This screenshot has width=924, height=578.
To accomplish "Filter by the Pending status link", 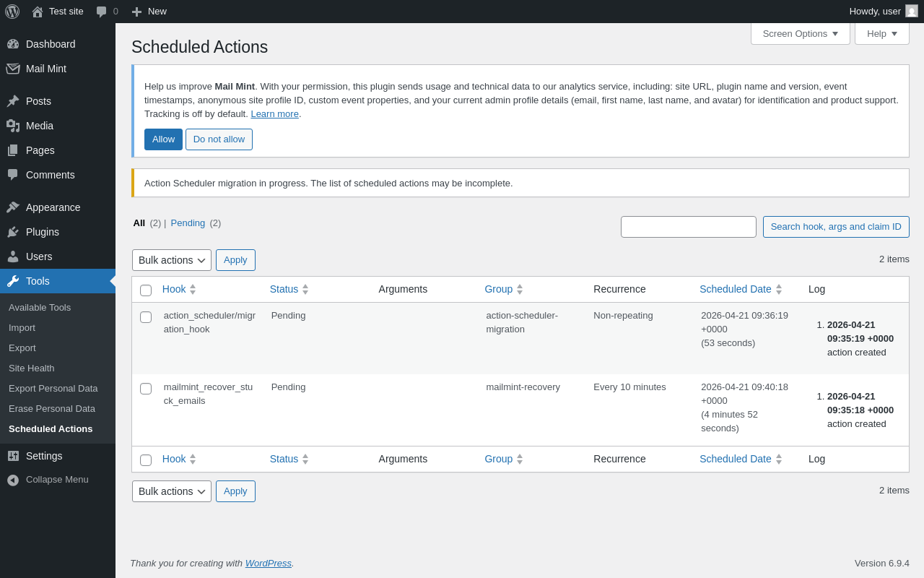I will coord(188,223).
